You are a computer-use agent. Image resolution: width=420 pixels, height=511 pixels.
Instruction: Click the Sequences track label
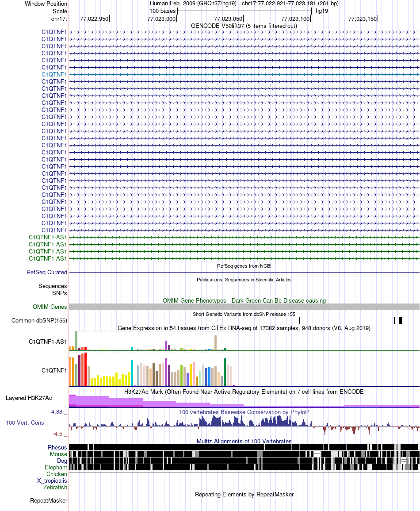[x=53, y=286]
